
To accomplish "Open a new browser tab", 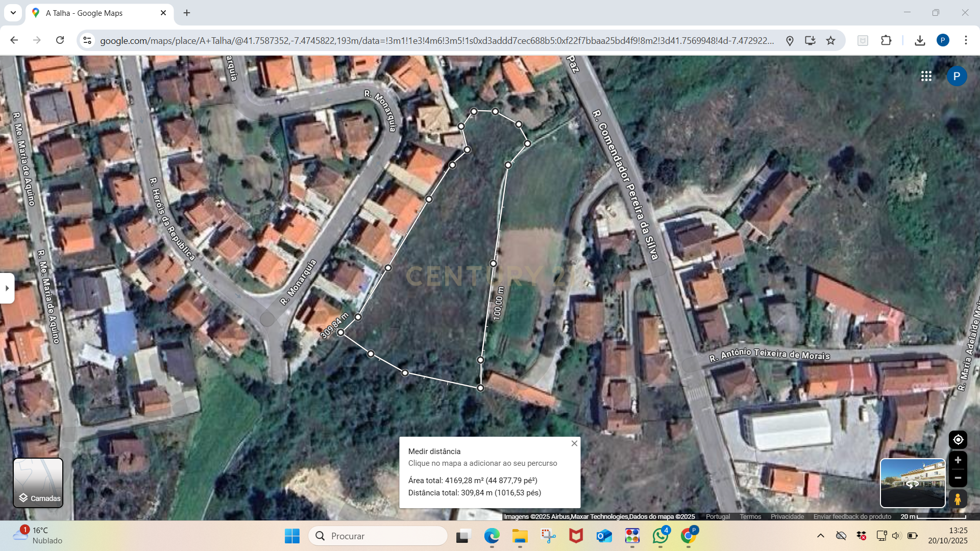I will pos(187,13).
